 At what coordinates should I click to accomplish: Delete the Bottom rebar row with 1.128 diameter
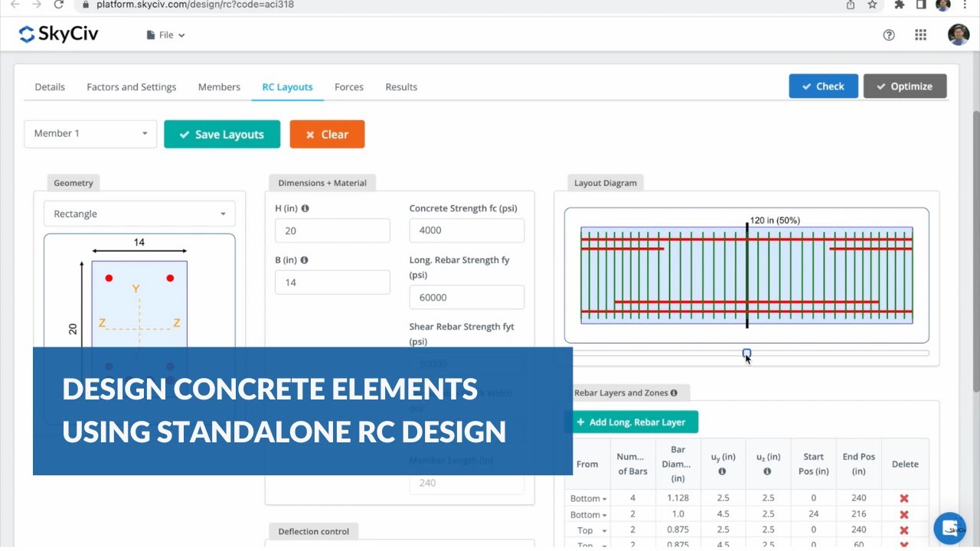pyautogui.click(x=904, y=498)
